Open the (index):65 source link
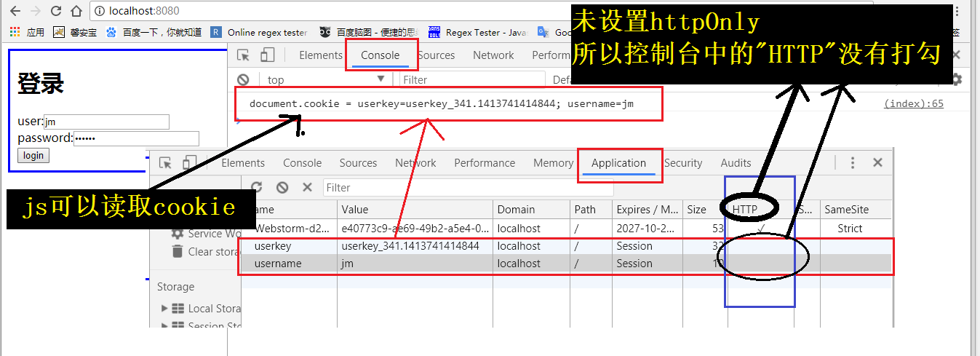980x356 pixels. [x=913, y=103]
